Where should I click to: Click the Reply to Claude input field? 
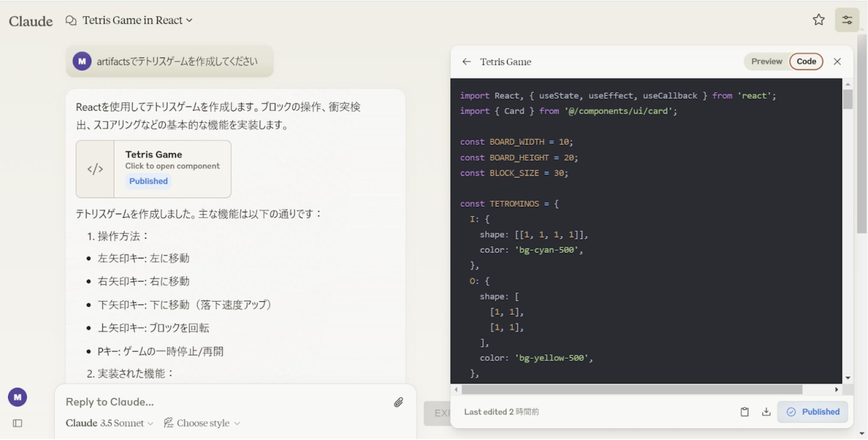point(223,402)
